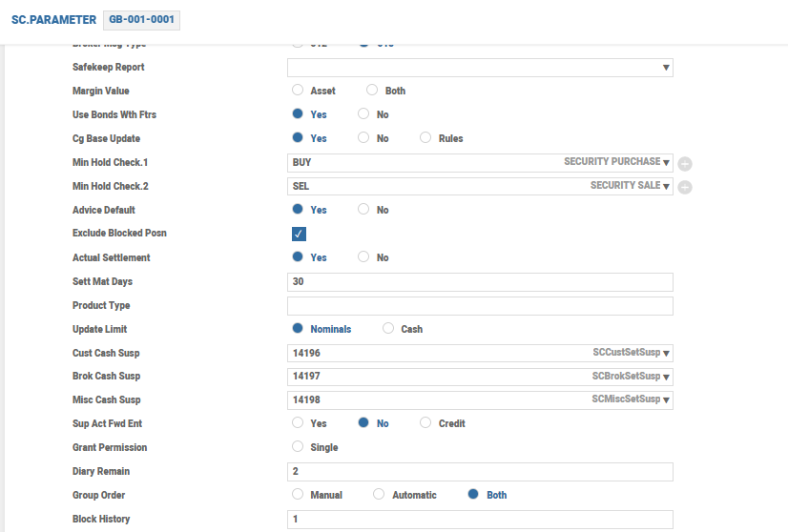The height and width of the screenshot is (532, 788).
Task: Click plus icon beside Min Hold Check.1
Action: (685, 164)
